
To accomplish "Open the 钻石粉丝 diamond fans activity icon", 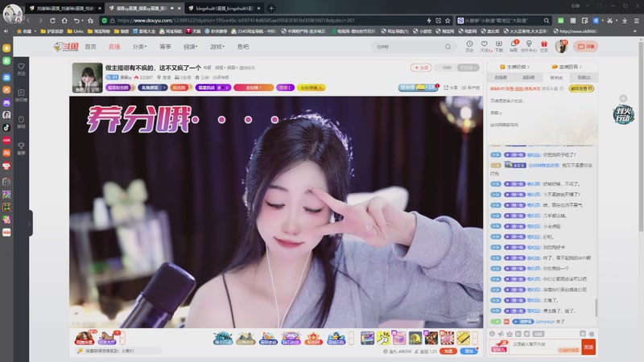I will coord(291,339).
